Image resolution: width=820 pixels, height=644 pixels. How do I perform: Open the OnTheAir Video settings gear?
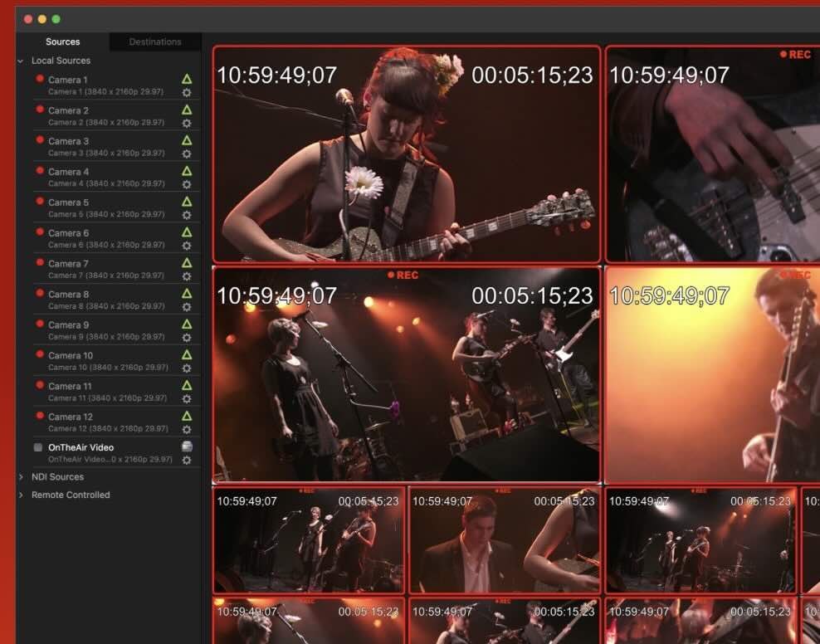pyautogui.click(x=187, y=460)
